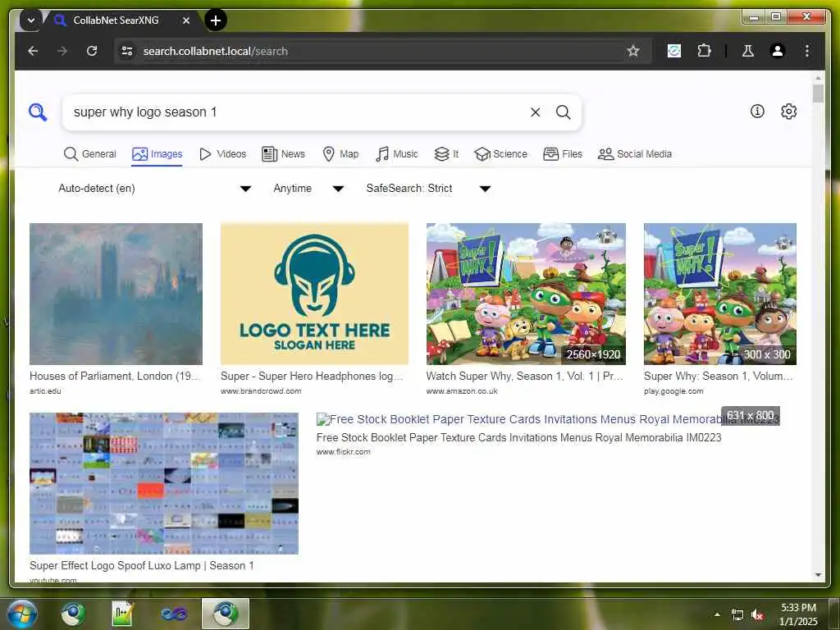Reload the current page

coord(92,51)
